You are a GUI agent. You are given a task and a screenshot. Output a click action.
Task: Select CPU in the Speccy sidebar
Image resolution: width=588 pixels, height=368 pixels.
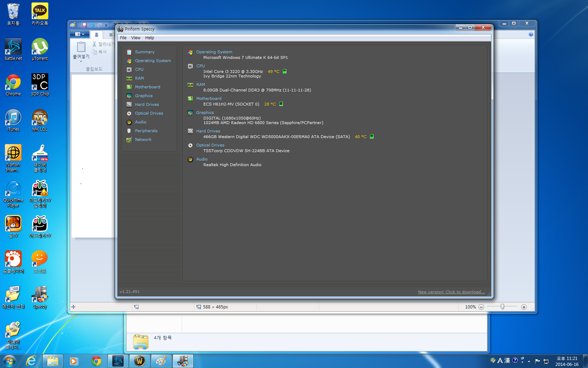click(x=139, y=69)
